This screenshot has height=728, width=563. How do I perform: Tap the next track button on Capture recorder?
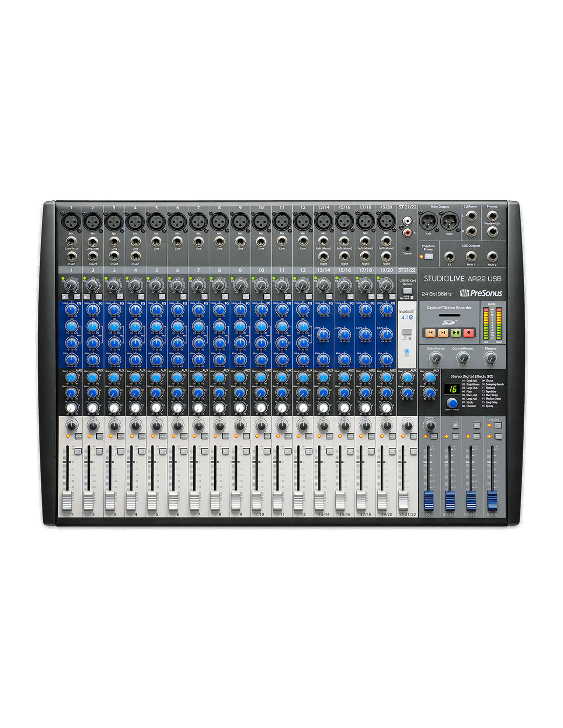coord(443,332)
